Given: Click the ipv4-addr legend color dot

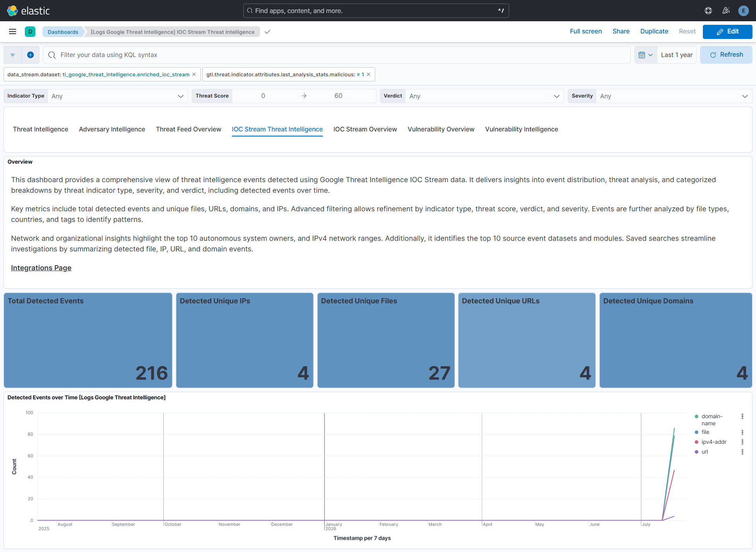Looking at the screenshot, I should click(697, 442).
